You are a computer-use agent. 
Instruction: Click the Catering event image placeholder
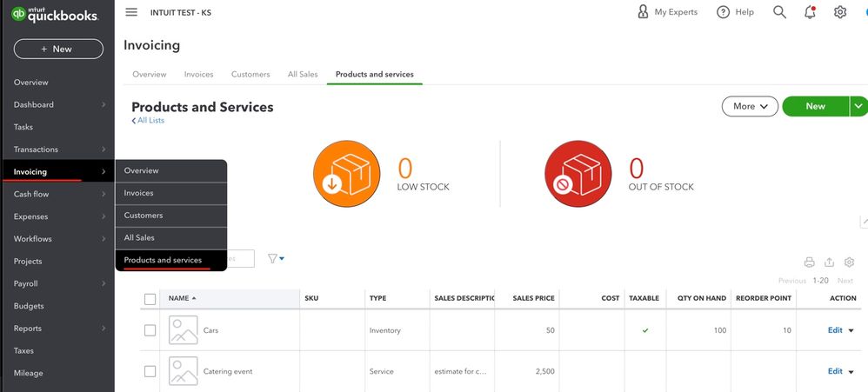tap(184, 371)
